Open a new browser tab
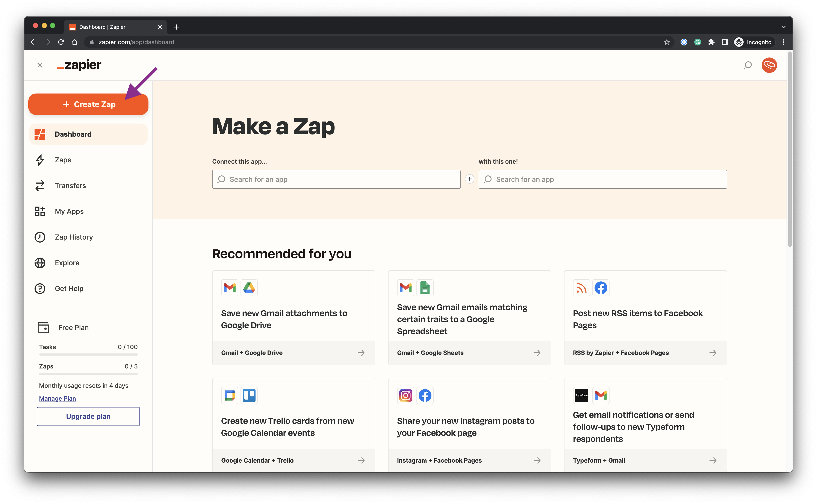Image resolution: width=817 pixels, height=504 pixels. (x=176, y=27)
